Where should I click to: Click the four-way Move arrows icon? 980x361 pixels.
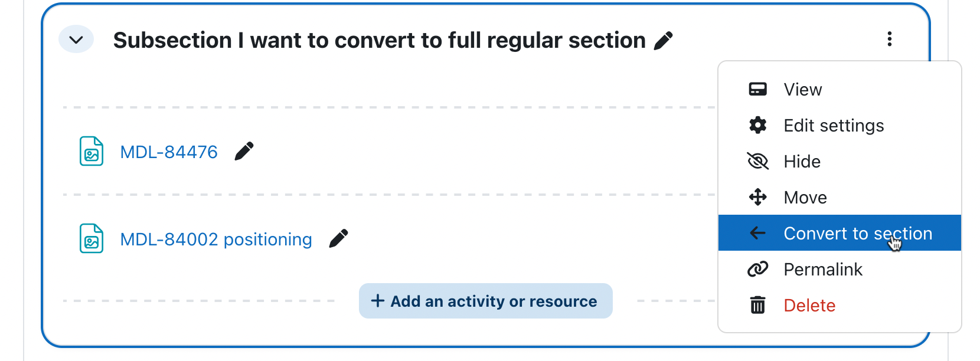757,197
